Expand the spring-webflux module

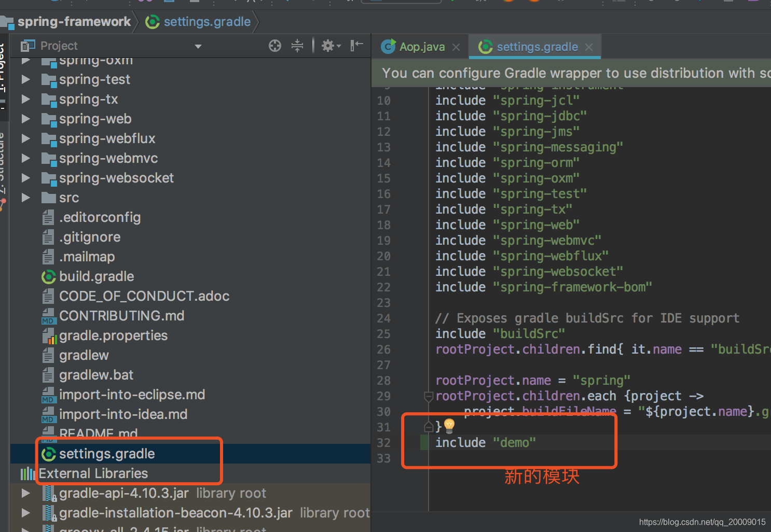(x=25, y=138)
